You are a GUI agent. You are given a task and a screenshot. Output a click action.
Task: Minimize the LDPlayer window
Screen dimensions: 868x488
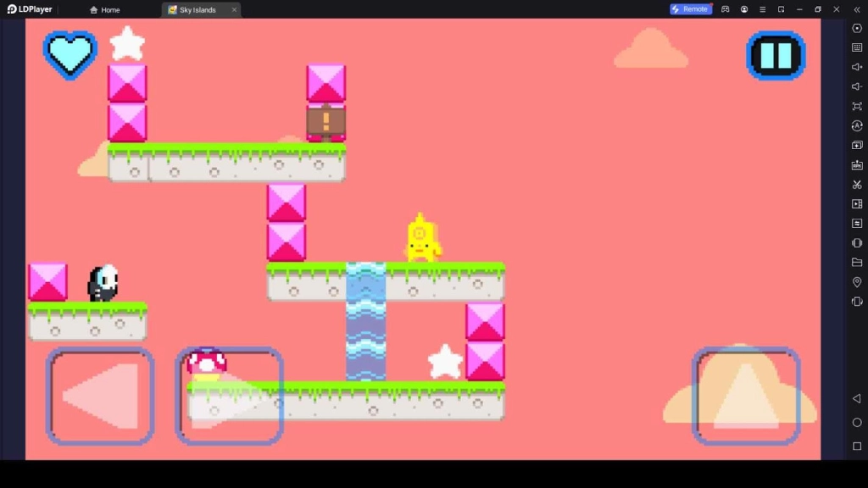tap(799, 9)
